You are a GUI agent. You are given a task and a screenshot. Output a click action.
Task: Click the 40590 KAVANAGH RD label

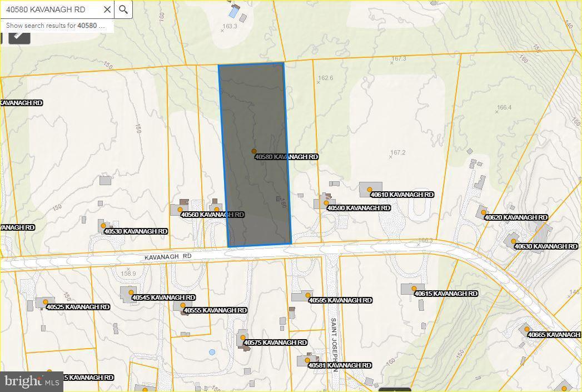[x=359, y=208]
